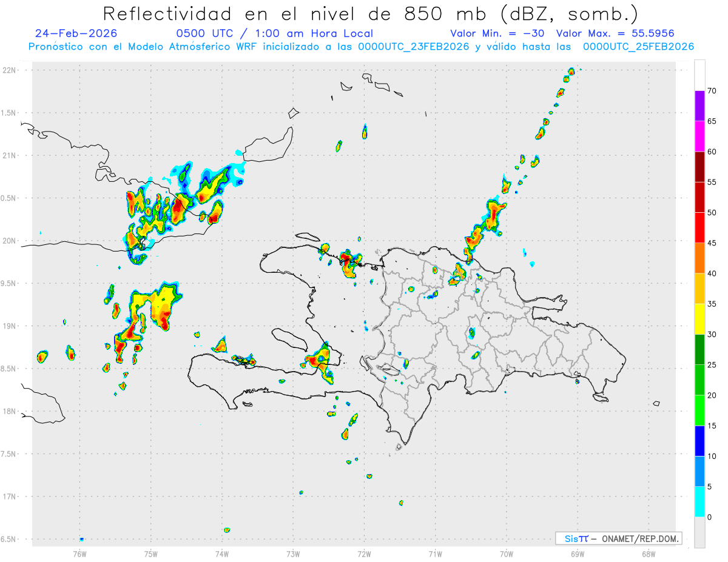Click the date '24-Feb-2026'
The height and width of the screenshot is (562, 728).
click(x=76, y=33)
